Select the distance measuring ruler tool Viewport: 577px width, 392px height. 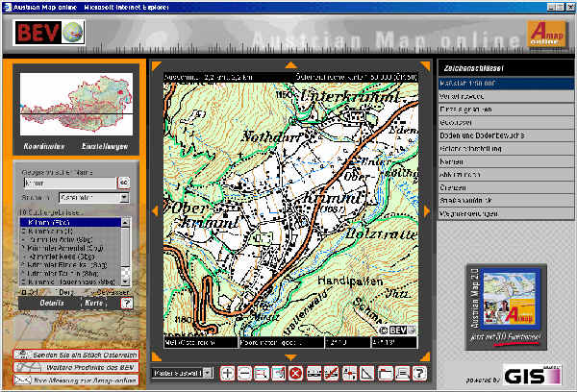pos(314,373)
